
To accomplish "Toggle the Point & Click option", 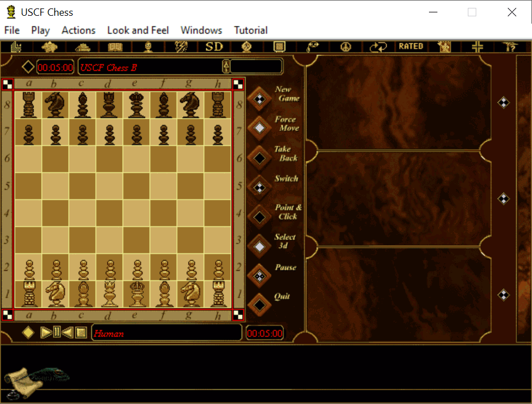I will tap(260, 217).
